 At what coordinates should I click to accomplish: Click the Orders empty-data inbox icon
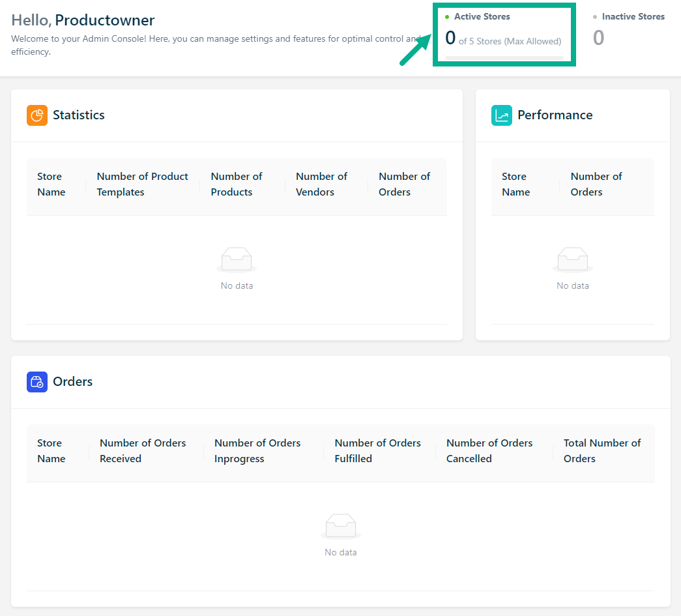coord(340,526)
